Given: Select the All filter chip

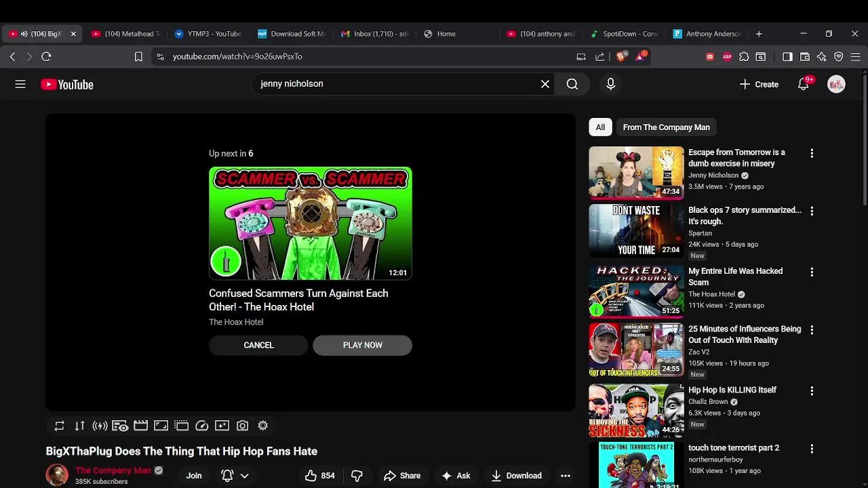Looking at the screenshot, I should [600, 127].
